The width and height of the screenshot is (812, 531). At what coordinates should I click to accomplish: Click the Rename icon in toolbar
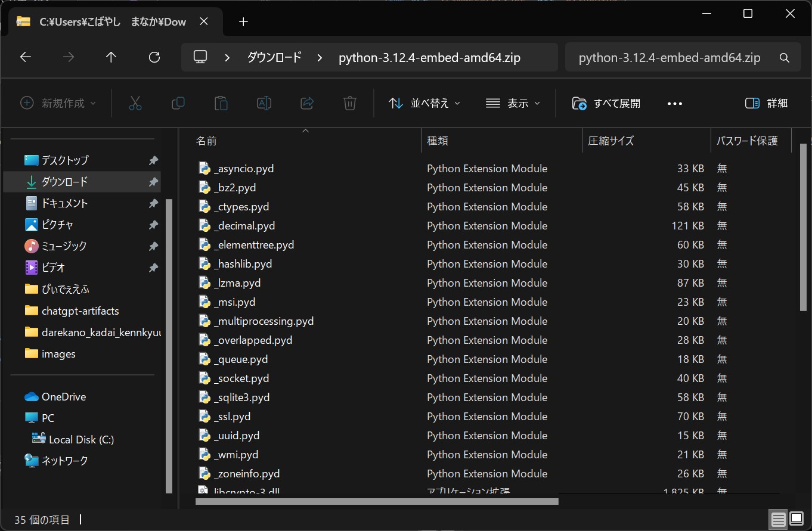click(264, 103)
